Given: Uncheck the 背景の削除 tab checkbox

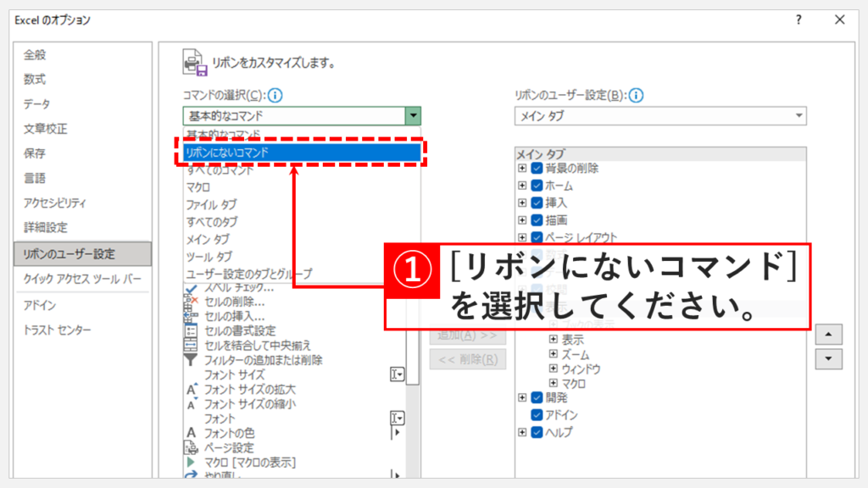Looking at the screenshot, I should point(537,169).
